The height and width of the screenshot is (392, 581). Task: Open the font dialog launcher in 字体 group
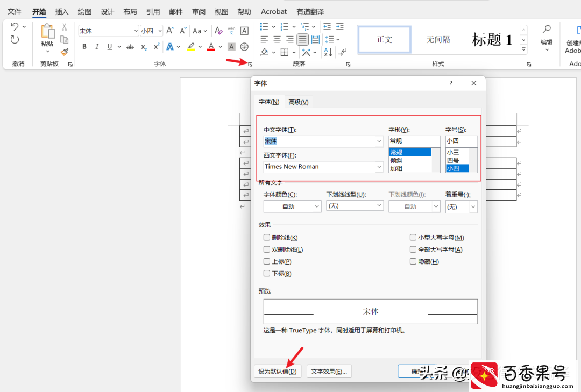click(250, 65)
